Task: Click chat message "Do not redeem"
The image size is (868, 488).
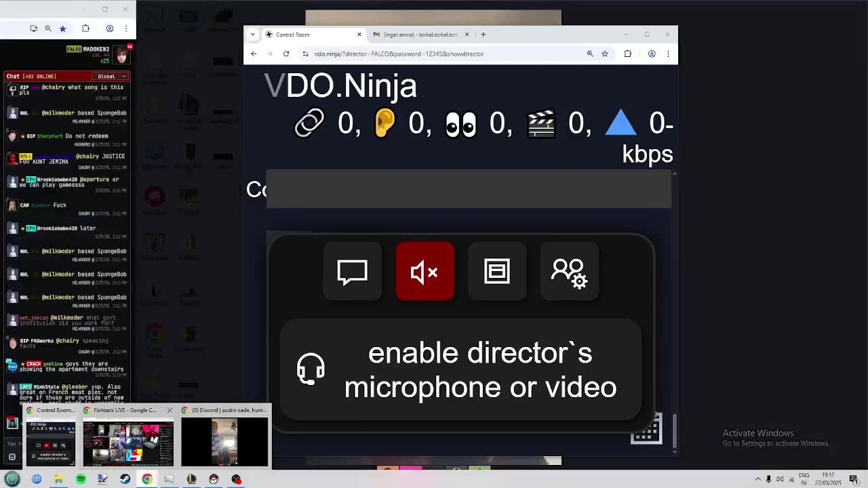Action: coord(87,136)
